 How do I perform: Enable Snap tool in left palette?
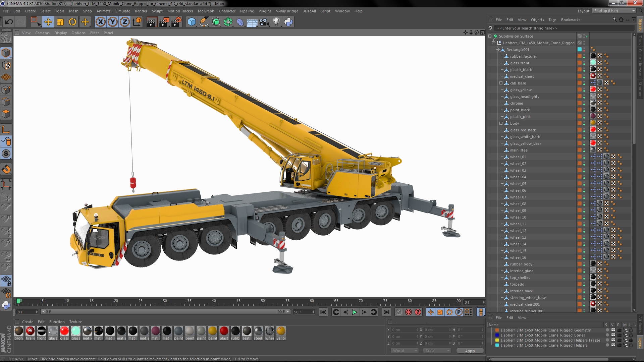tap(6, 154)
